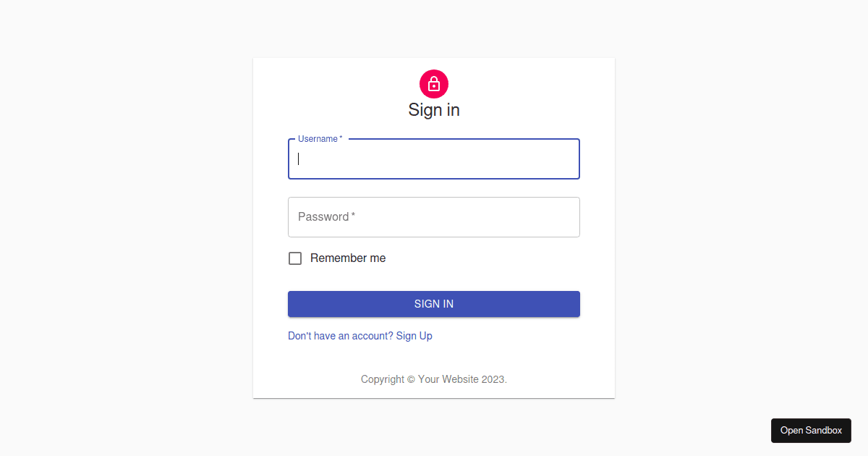Click the Password required asterisk
This screenshot has height=456, width=868.
(x=353, y=216)
